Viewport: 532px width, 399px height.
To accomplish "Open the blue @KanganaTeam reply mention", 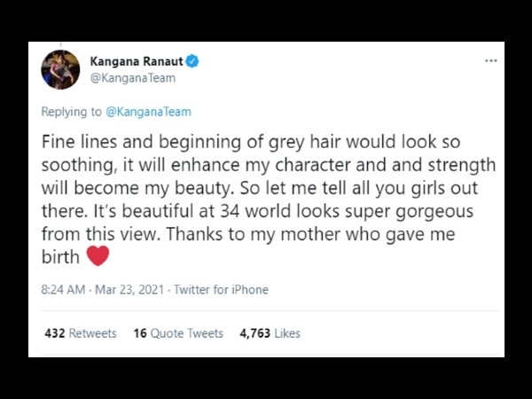I will 149,112.
